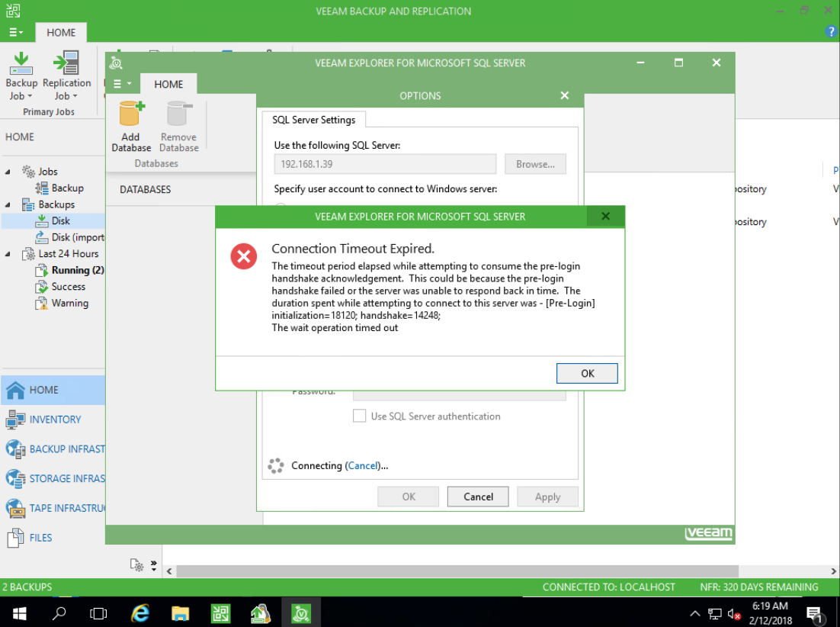Open the SQL Explorer main menu dropdown
Screen dimensions: 840x627
point(123,84)
